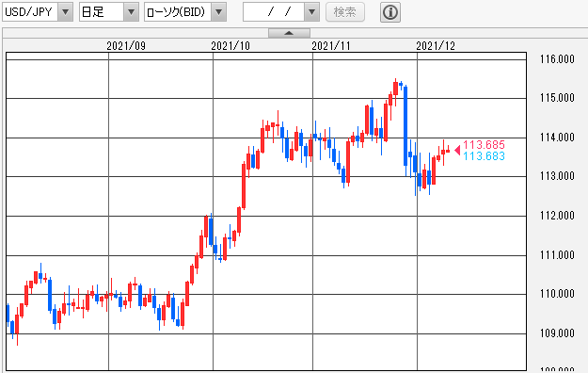Viewport: 588px width, 373px height.
Task: Click the blue 113.683 price label
Action: tap(484, 155)
